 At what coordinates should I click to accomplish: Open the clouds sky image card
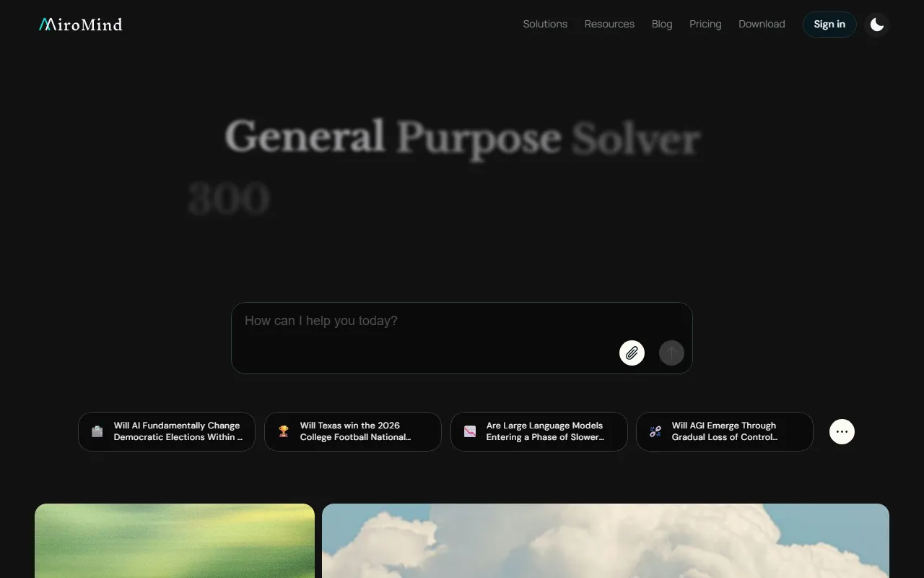tap(606, 540)
